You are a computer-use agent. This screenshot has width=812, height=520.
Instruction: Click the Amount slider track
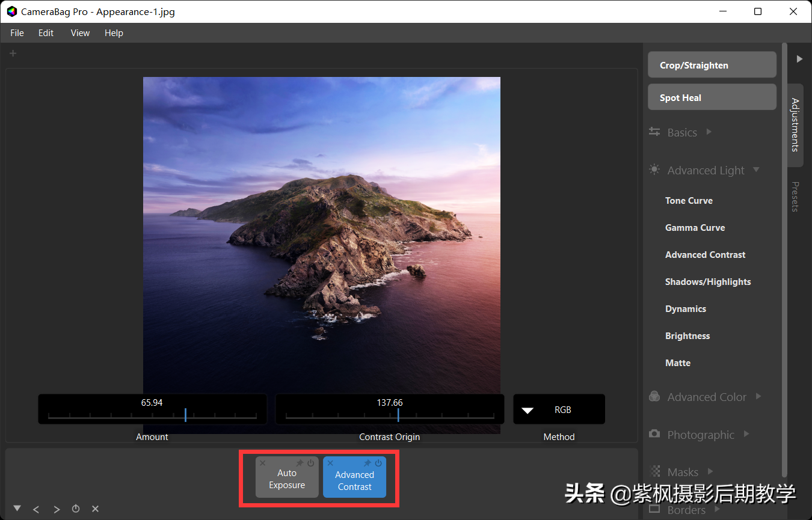pyautogui.click(x=152, y=415)
